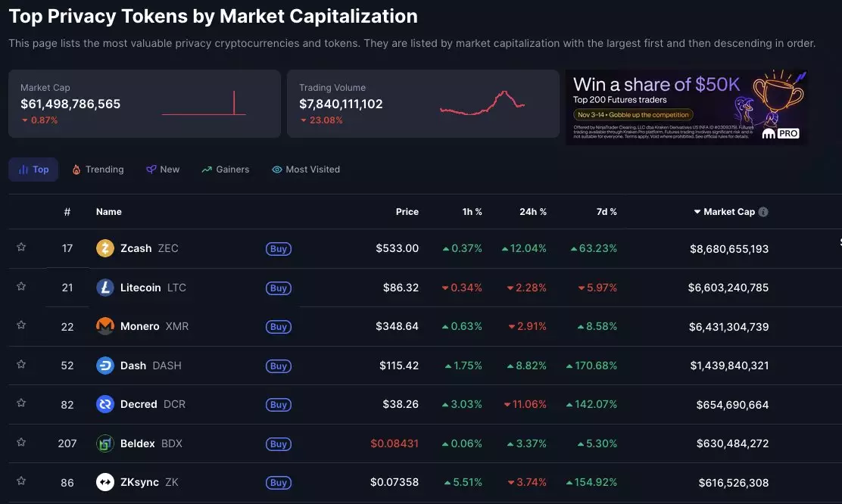
Task: Toggle the watchlist star for Monero
Action: [x=21, y=325]
